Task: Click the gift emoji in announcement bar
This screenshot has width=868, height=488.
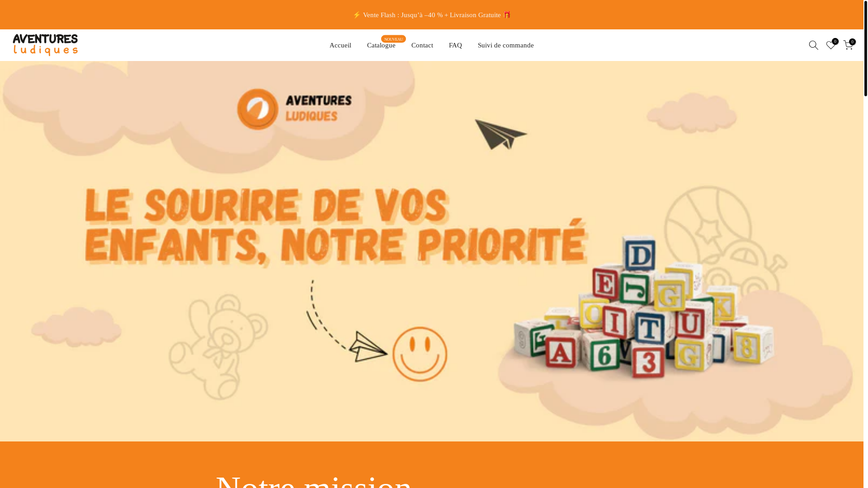Action: (x=507, y=14)
